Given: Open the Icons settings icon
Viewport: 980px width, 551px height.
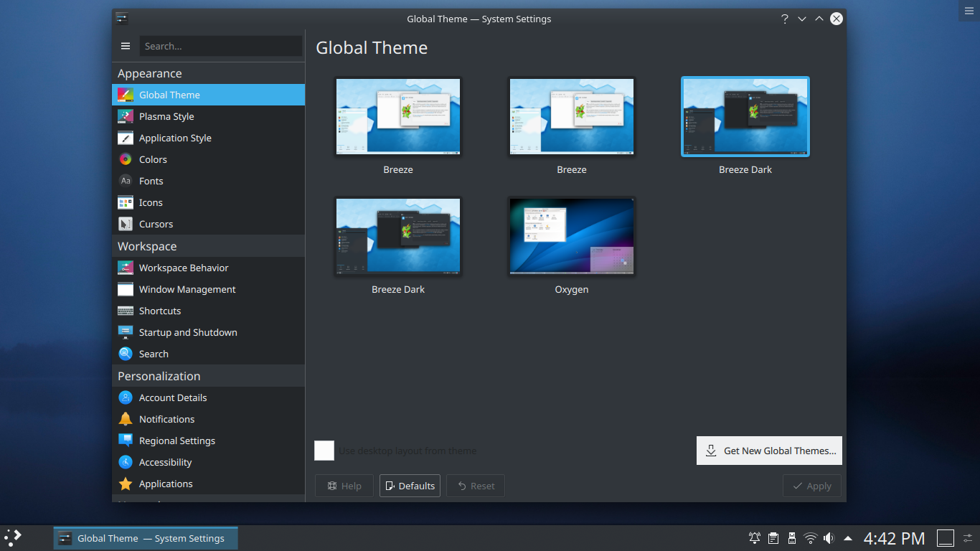Looking at the screenshot, I should click(x=126, y=202).
